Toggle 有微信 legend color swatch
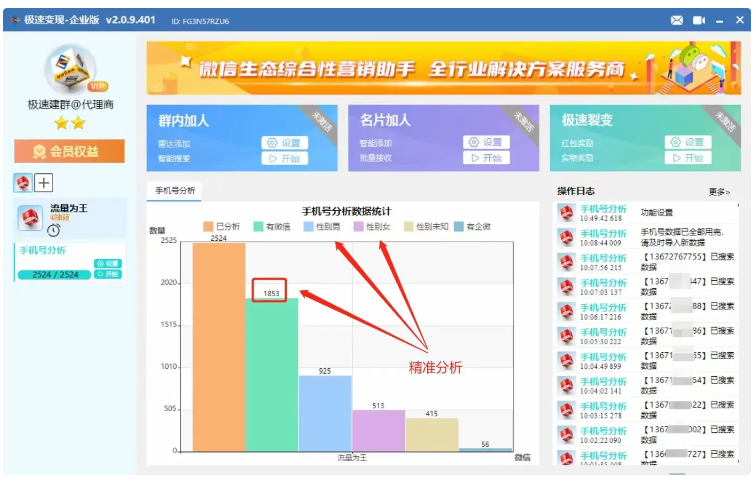This screenshot has width=756, height=481. click(x=258, y=227)
